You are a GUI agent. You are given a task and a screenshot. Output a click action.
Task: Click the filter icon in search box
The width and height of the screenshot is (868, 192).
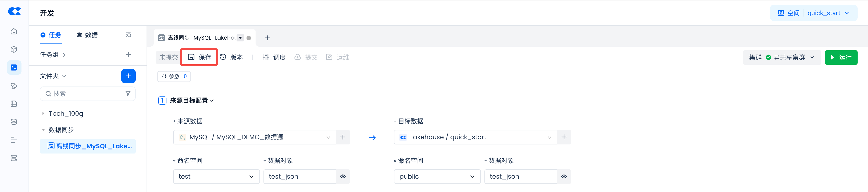point(128,94)
